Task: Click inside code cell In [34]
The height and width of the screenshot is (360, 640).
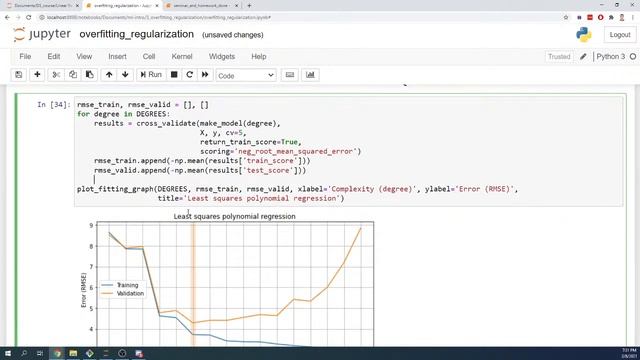Action: click(x=349, y=151)
